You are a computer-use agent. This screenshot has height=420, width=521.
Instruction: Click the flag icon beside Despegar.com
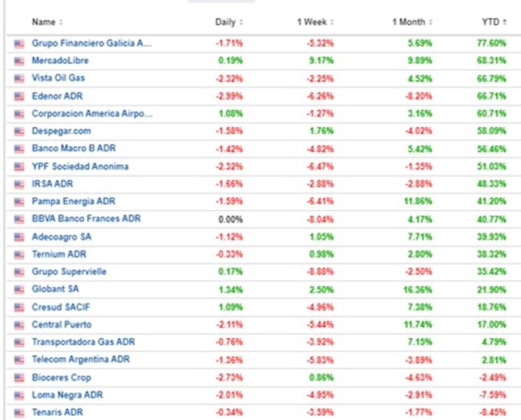tap(18, 131)
